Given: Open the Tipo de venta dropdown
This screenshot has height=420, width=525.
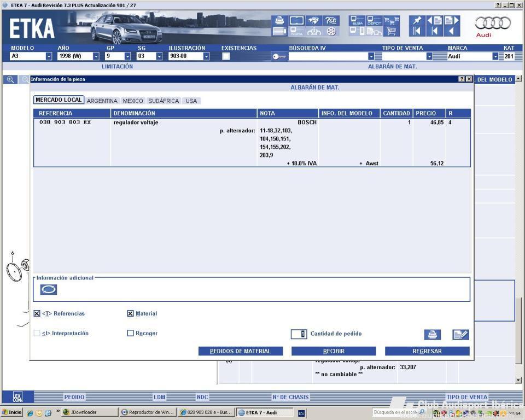Looking at the screenshot, I should coord(429,56).
